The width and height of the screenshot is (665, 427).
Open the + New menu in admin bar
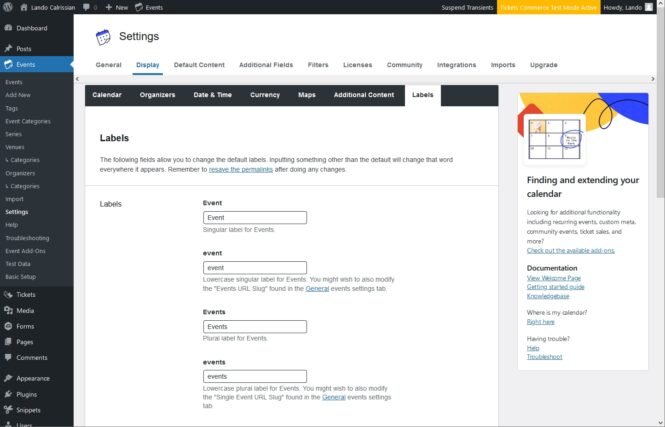coord(116,7)
